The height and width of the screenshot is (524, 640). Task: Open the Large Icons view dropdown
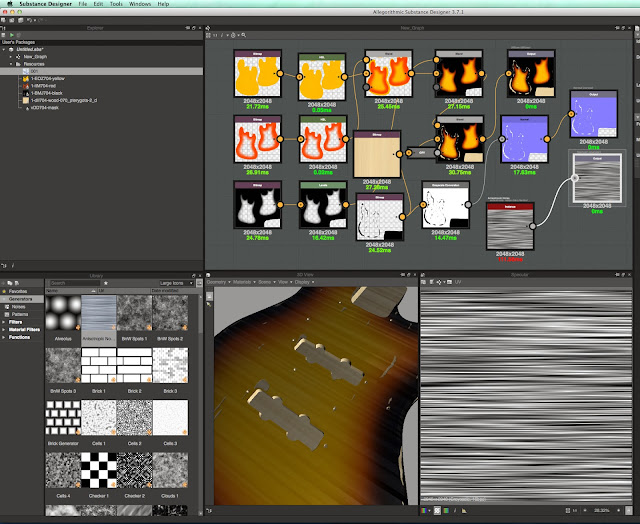[176, 283]
